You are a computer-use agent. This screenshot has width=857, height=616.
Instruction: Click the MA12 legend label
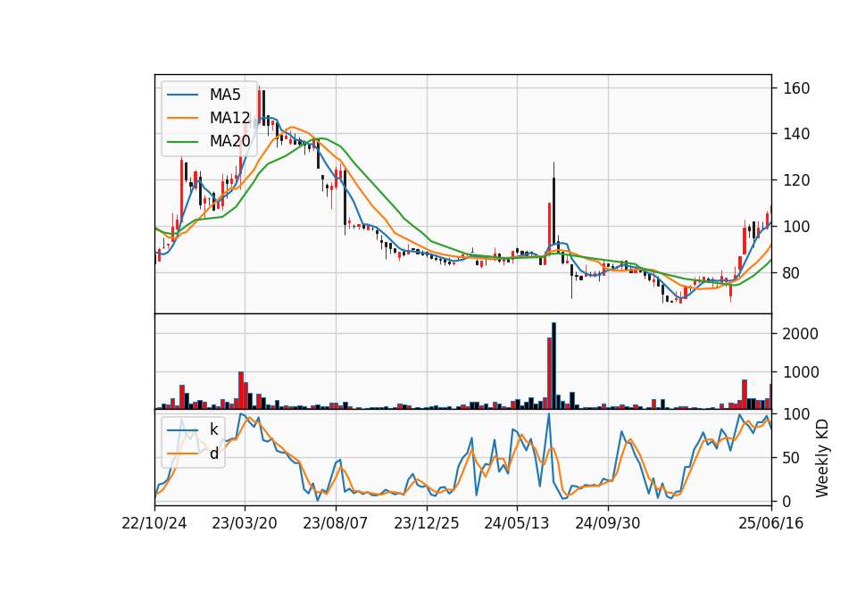(229, 118)
